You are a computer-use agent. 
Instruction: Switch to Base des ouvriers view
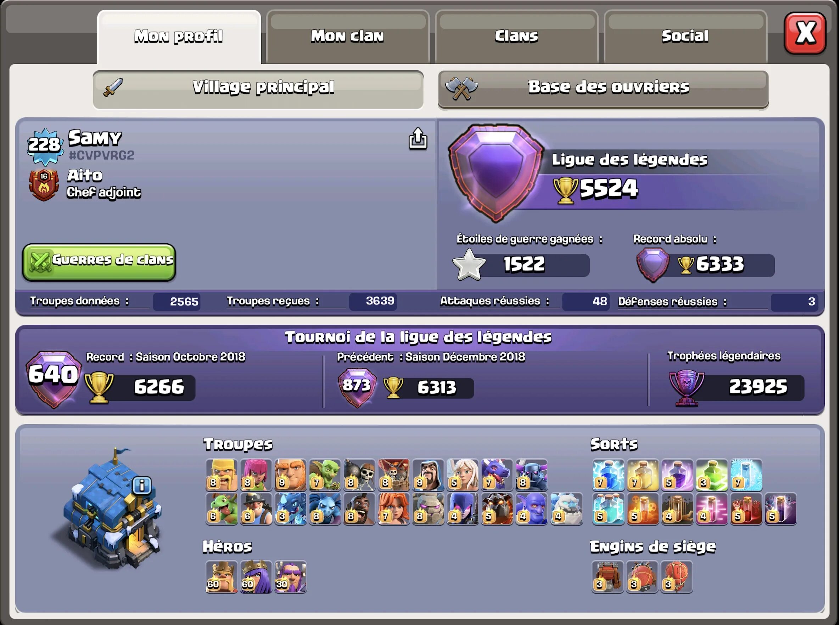tap(603, 90)
